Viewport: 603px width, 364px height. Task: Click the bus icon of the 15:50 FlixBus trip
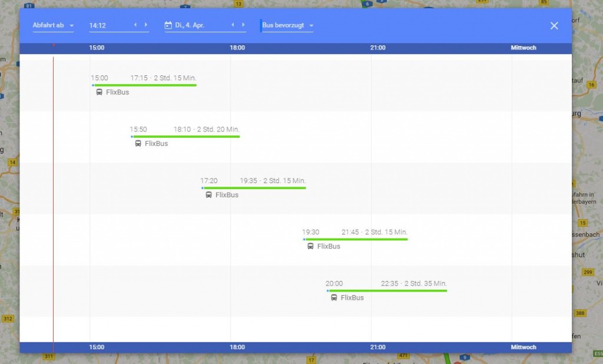[138, 143]
